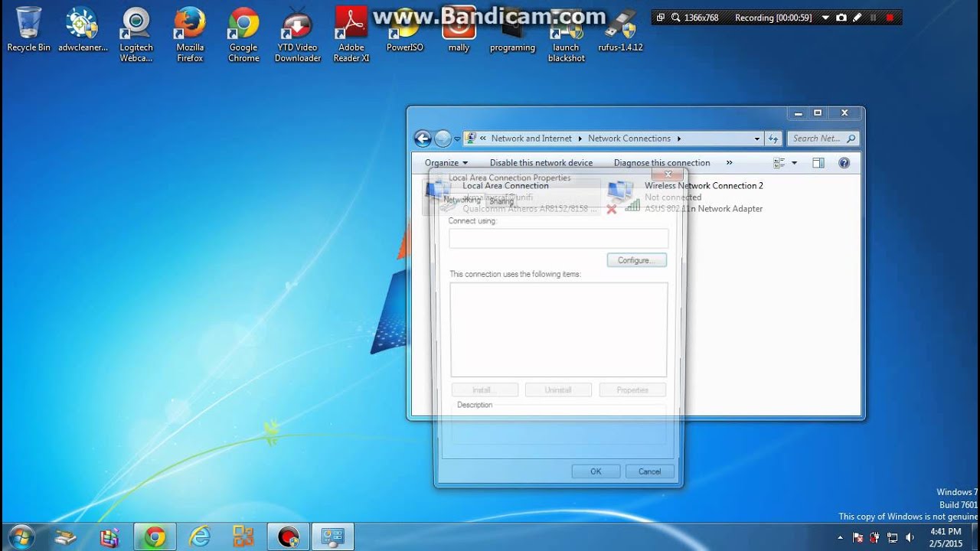Open Logitech Webcam desktop shortcut
Viewport: 980px width, 551px height.
click(136, 36)
